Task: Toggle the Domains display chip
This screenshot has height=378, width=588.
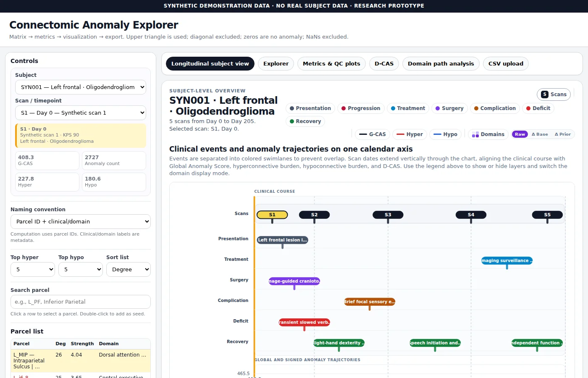Action: point(488,134)
